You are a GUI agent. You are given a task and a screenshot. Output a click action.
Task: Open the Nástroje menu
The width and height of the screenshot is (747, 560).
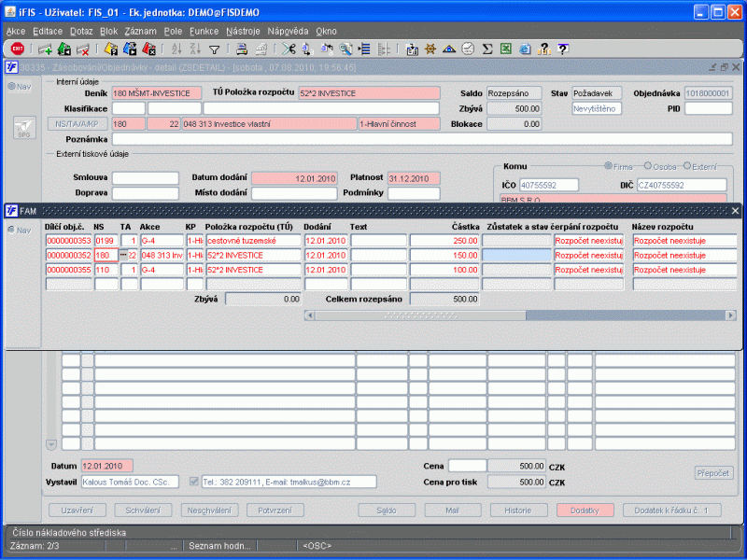point(243,31)
